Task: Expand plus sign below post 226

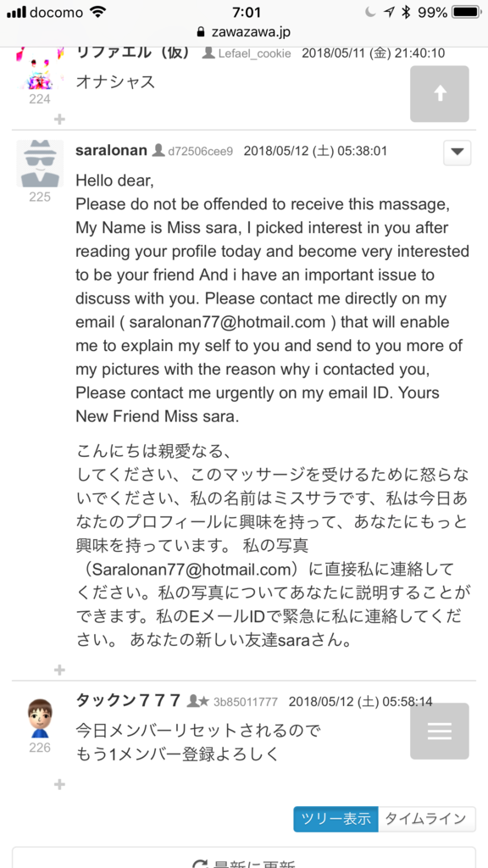Action: 59,784
